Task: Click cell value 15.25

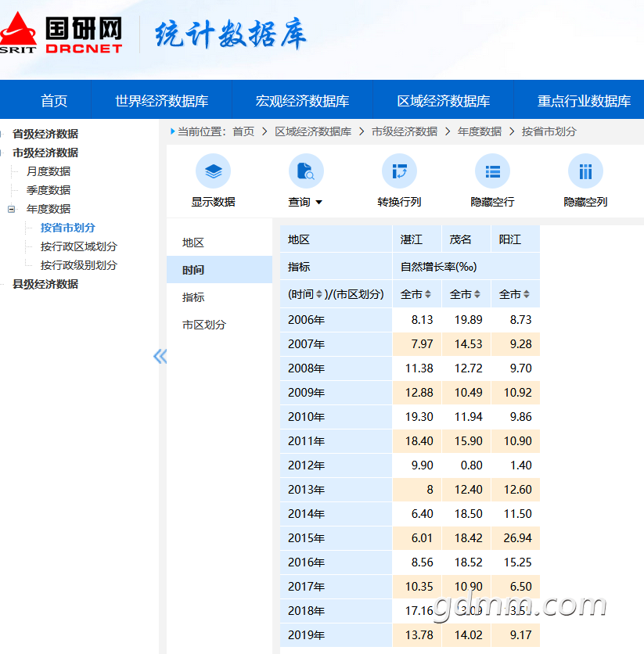Action: 517,562
